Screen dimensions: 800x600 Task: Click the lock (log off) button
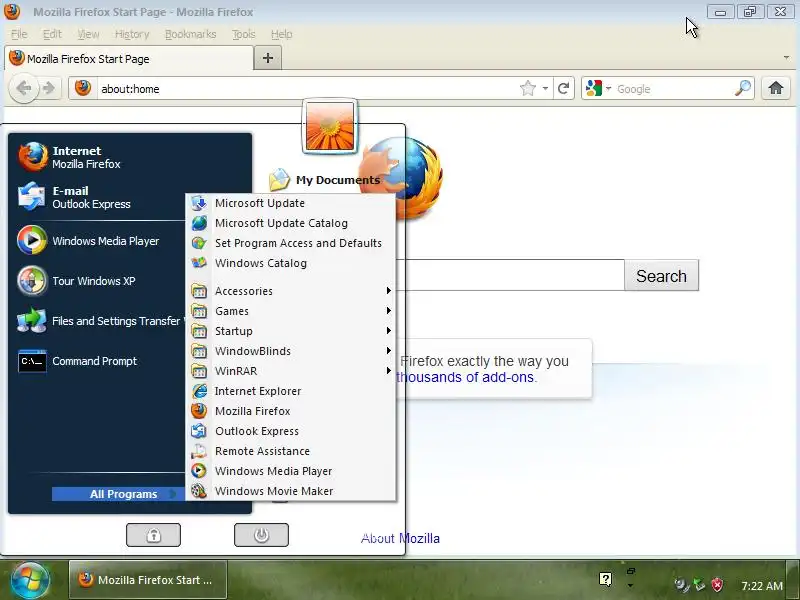click(154, 535)
